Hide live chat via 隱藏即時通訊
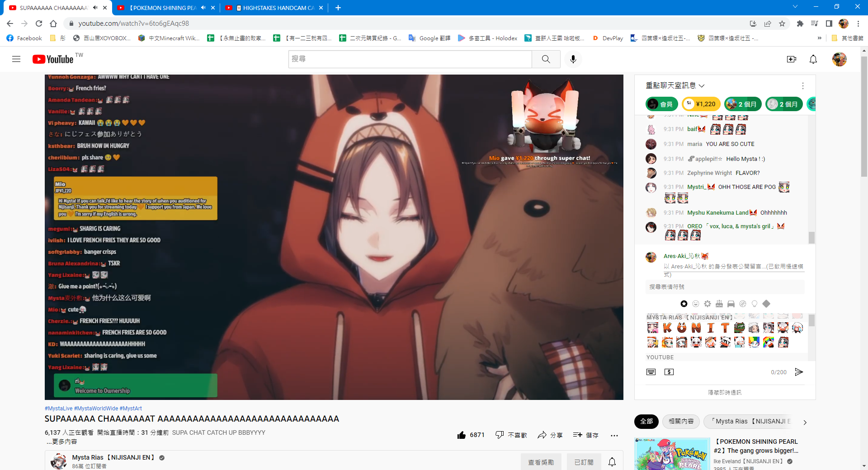The width and height of the screenshot is (868, 470). tap(725, 392)
